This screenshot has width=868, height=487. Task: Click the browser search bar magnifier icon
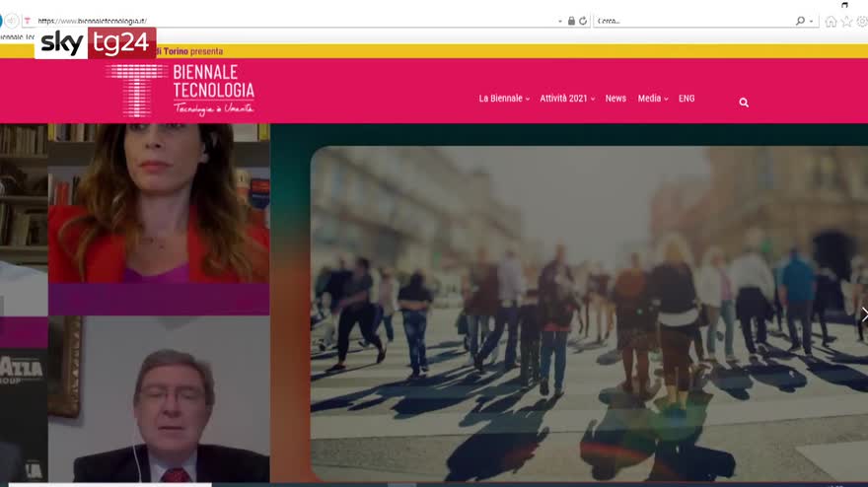[x=800, y=21]
